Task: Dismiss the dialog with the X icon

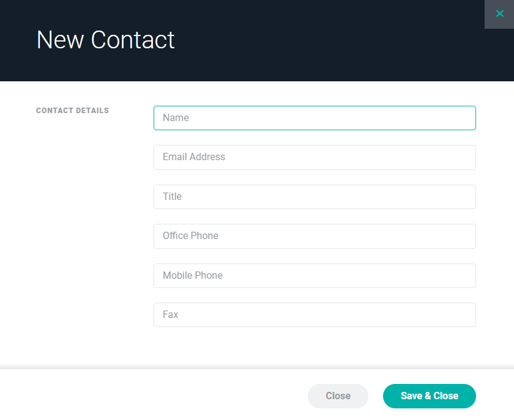Action: point(499,14)
